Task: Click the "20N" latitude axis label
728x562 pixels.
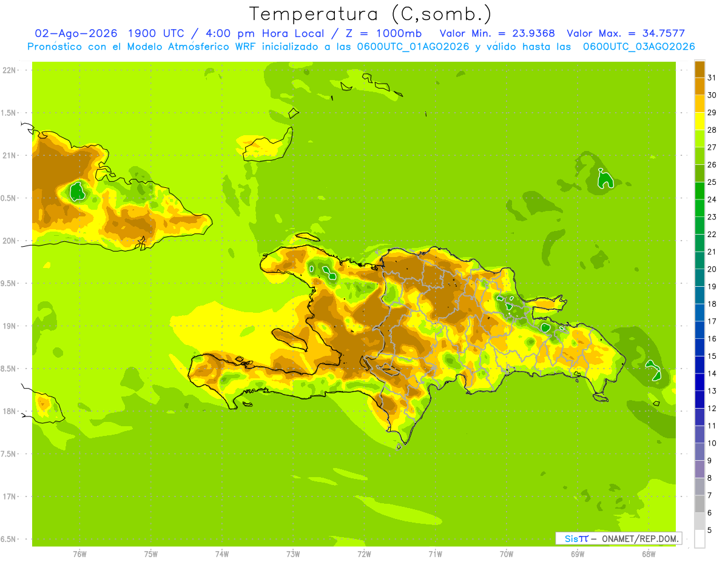Action: click(x=10, y=241)
